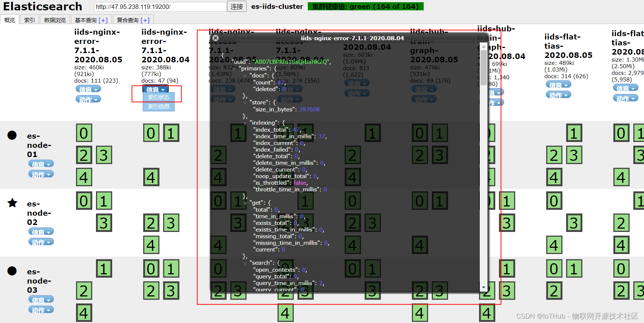Choose 索引状态 from the open menu

click(159, 97)
